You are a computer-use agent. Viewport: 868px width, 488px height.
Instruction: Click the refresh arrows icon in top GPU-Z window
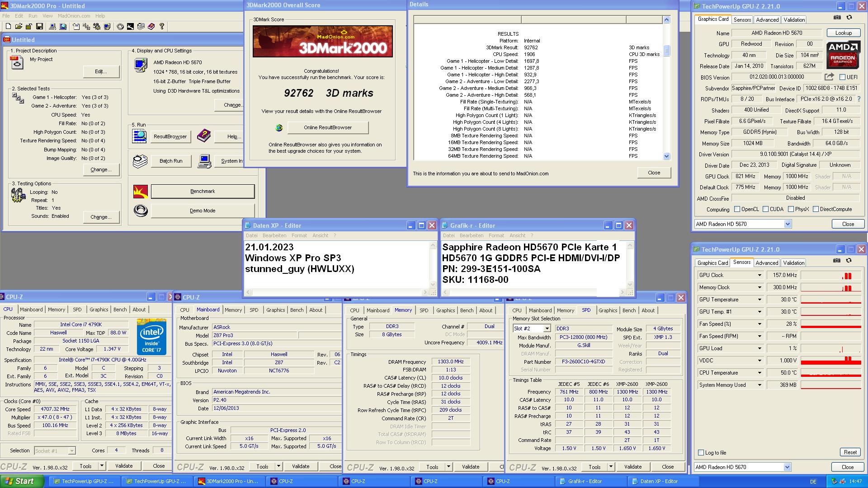(x=849, y=17)
